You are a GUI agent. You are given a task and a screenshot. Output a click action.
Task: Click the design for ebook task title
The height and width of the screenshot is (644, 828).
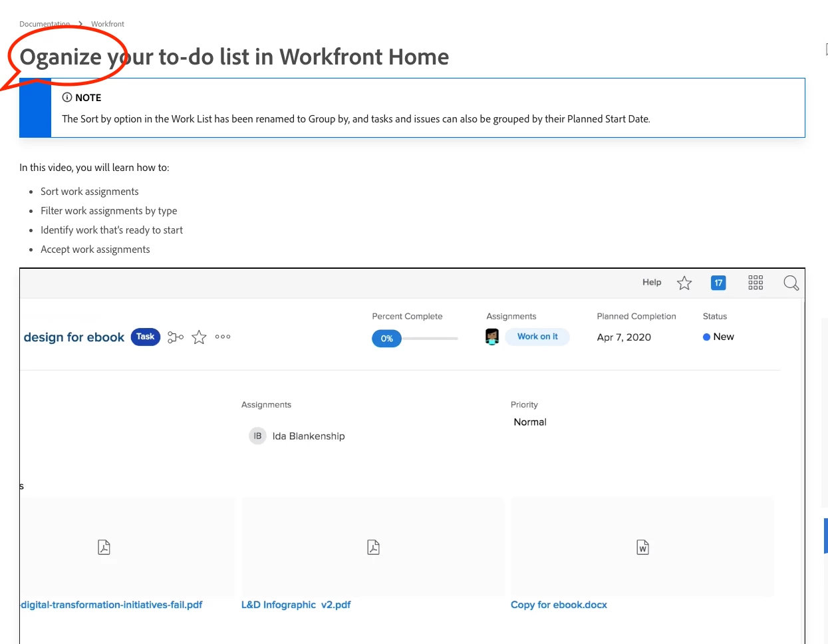pyautogui.click(x=74, y=337)
